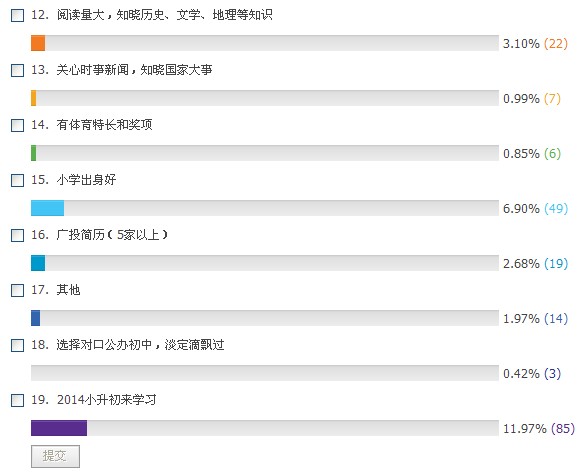Click the label 阅读量大,知晓历史、文学、地理等知识
Screen dimensions: 579x472
click(165, 15)
